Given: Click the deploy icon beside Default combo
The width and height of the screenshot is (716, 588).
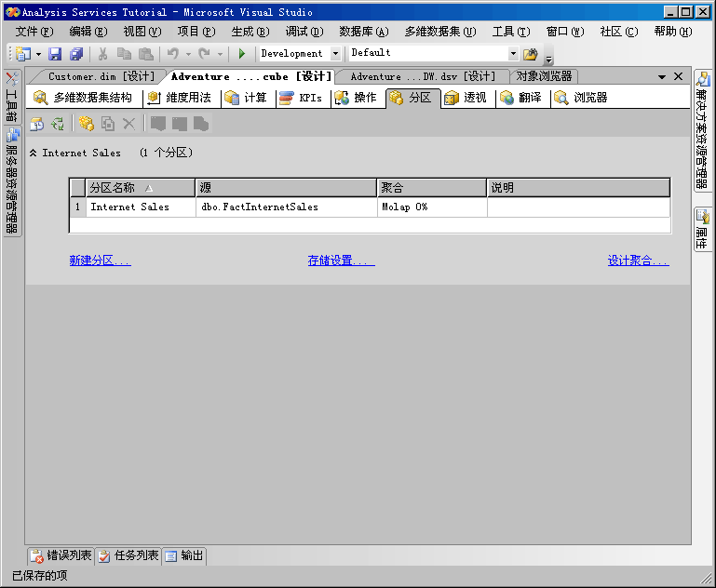Looking at the screenshot, I should click(530, 54).
